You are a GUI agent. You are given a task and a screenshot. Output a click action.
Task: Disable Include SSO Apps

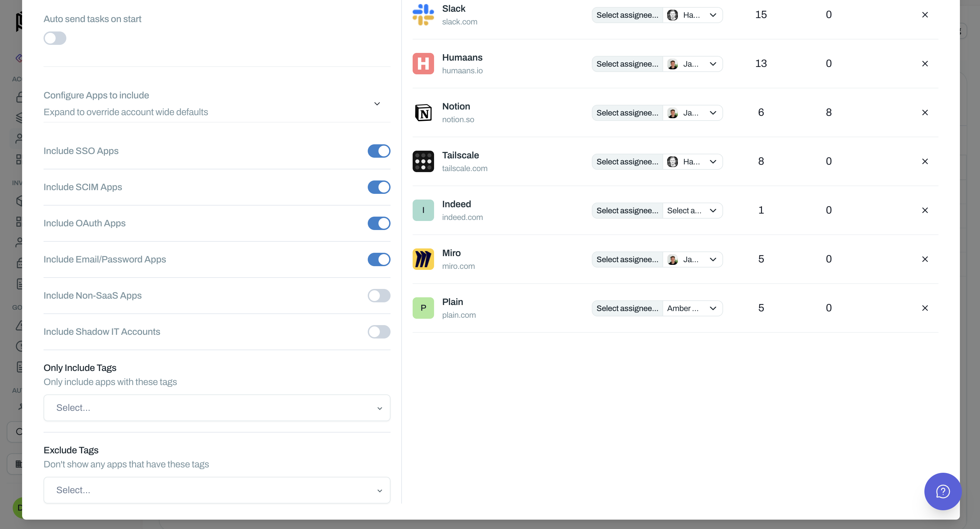click(x=379, y=151)
